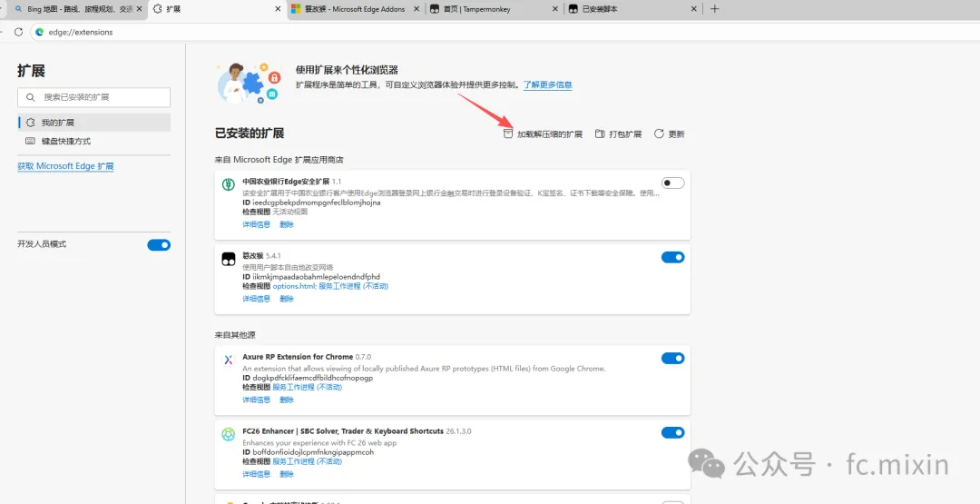Click 加载解压缩的扩展 button
This screenshot has height=504, width=980.
click(x=544, y=133)
